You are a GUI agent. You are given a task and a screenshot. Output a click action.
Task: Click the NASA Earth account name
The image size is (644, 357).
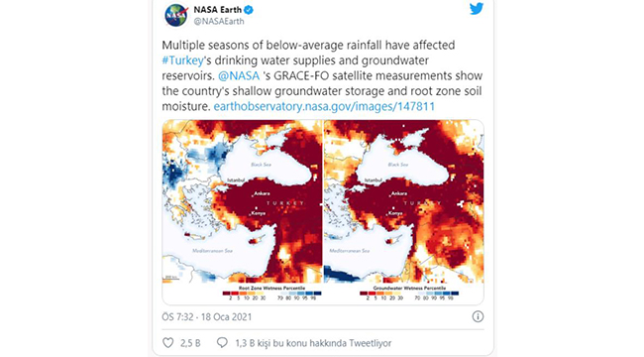(218, 10)
